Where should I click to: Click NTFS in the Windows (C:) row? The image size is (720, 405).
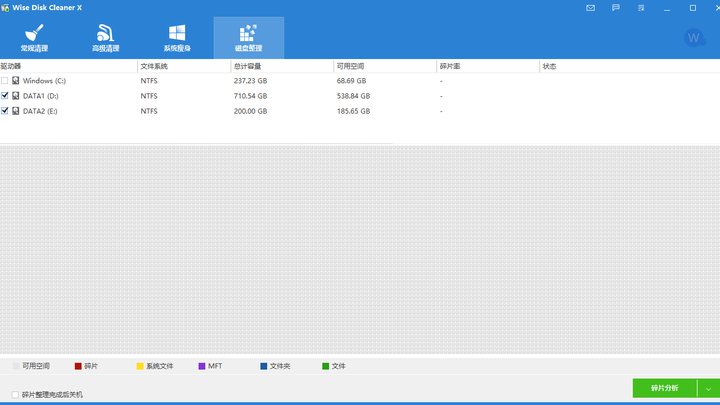149,81
